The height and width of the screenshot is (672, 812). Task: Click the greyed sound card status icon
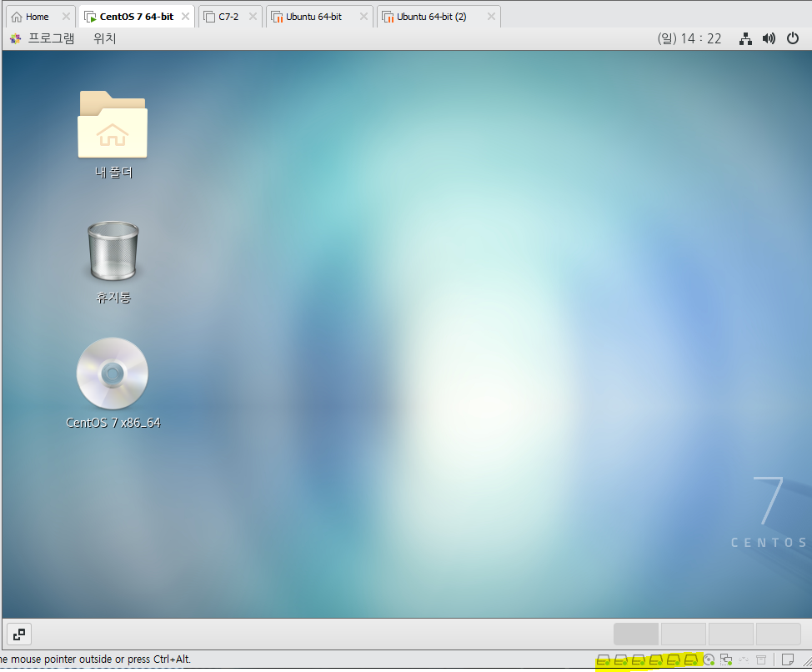[744, 659]
